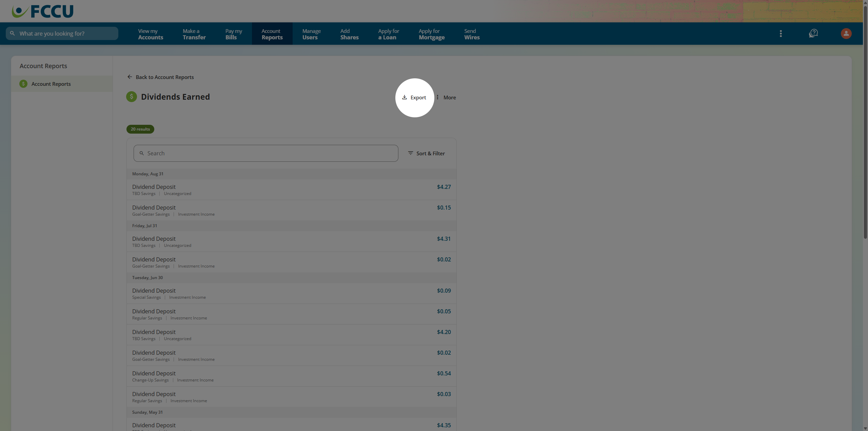Click the Sort & Filter button
The image size is (868, 431).
426,153
